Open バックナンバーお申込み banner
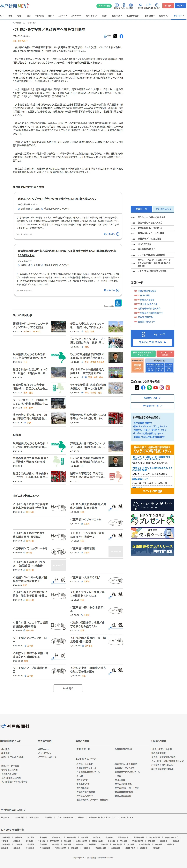 (x=165, y=353)
